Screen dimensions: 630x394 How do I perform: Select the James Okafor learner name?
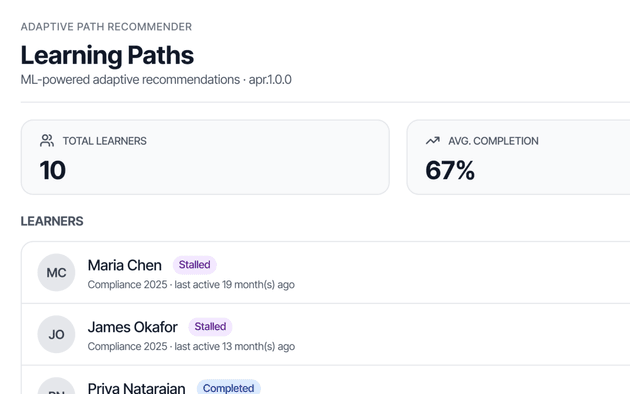[x=133, y=327]
